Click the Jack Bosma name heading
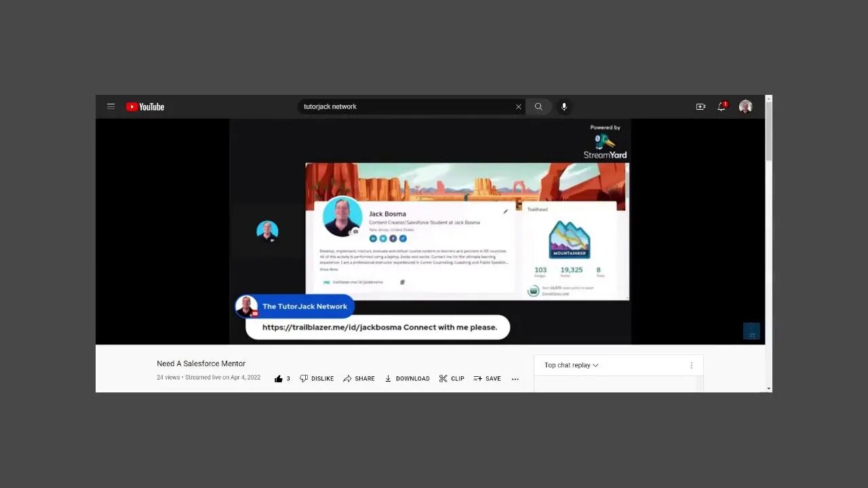 [387, 213]
